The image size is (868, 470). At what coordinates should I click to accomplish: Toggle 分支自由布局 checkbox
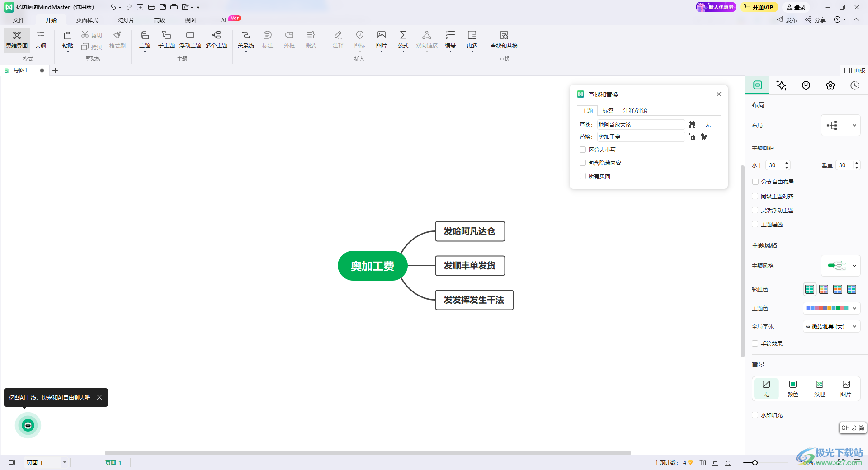click(755, 182)
